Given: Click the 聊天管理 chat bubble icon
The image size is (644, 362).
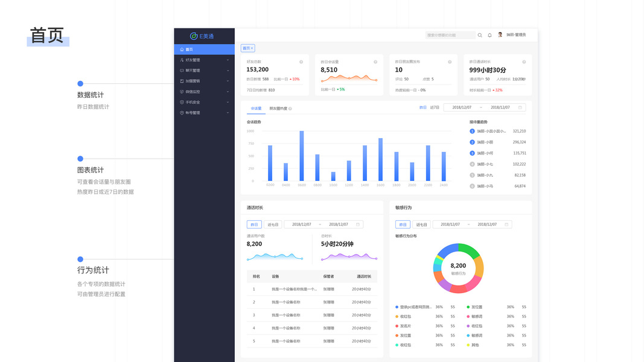Looking at the screenshot, I should [x=182, y=71].
